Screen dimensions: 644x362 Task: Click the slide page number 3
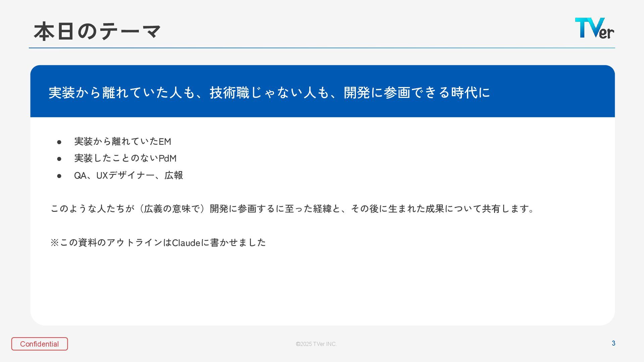point(613,343)
